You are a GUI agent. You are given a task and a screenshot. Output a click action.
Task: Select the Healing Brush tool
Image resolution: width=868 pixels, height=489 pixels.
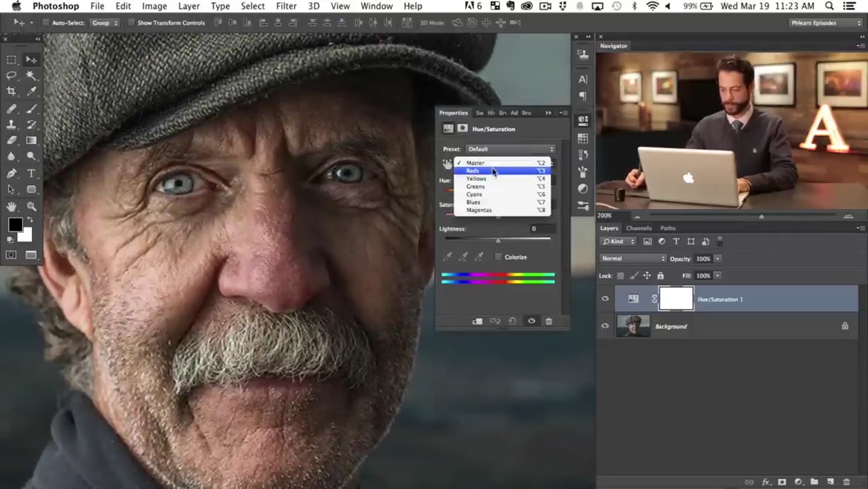12,109
